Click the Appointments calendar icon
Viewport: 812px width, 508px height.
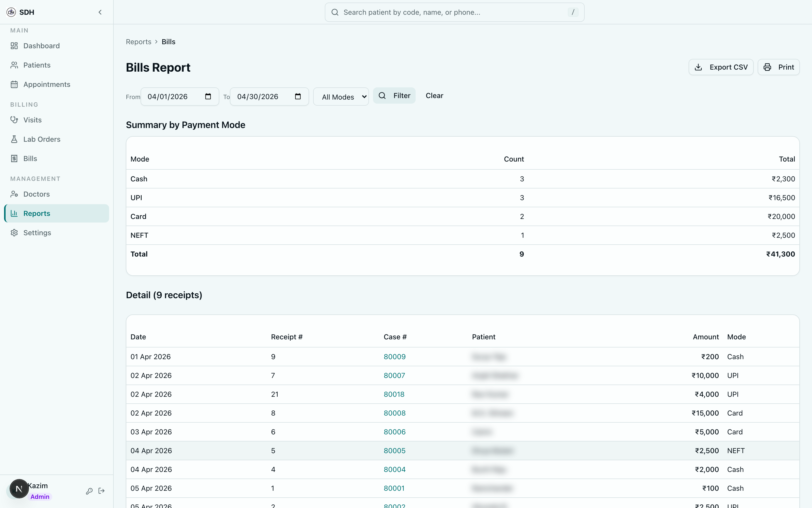coord(14,84)
